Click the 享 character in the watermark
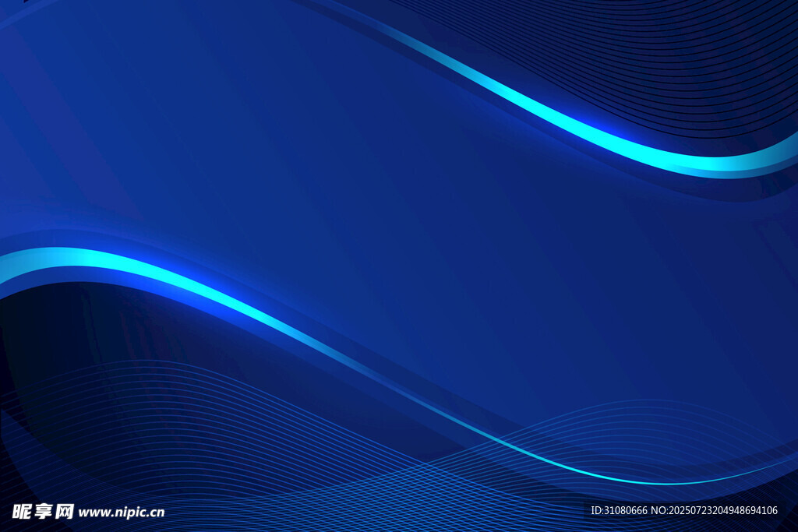Image resolution: width=798 pixels, height=532 pixels. (x=43, y=511)
